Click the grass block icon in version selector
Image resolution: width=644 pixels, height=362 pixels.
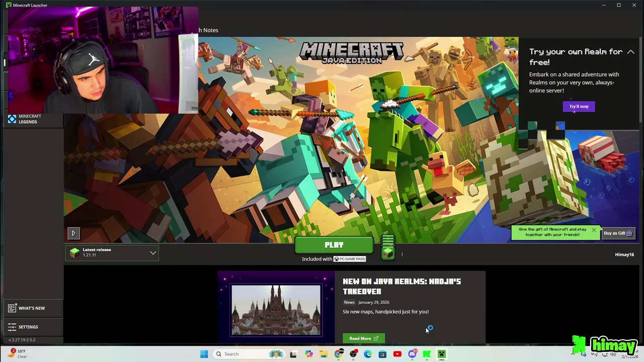(x=74, y=253)
